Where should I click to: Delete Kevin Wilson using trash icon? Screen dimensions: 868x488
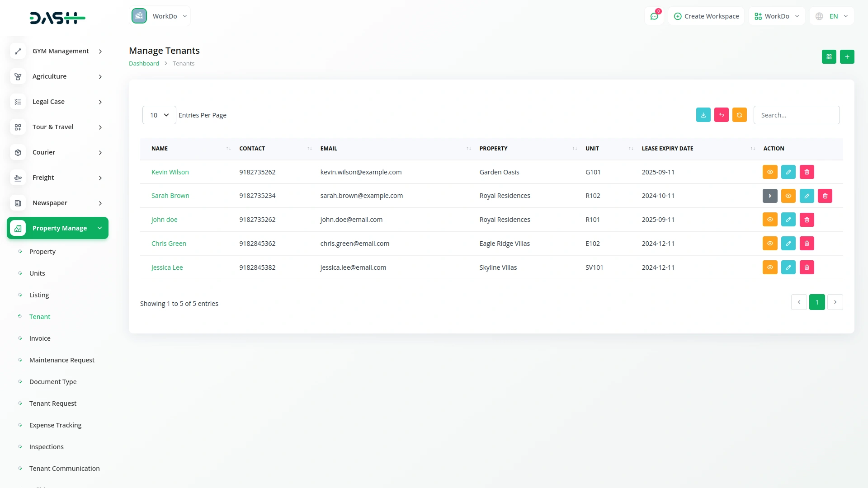click(x=807, y=172)
